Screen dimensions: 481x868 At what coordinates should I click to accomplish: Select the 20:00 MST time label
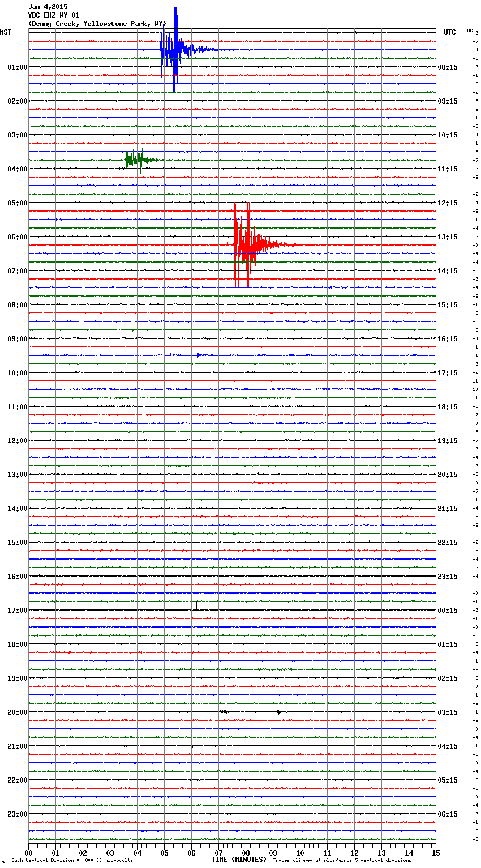click(17, 712)
